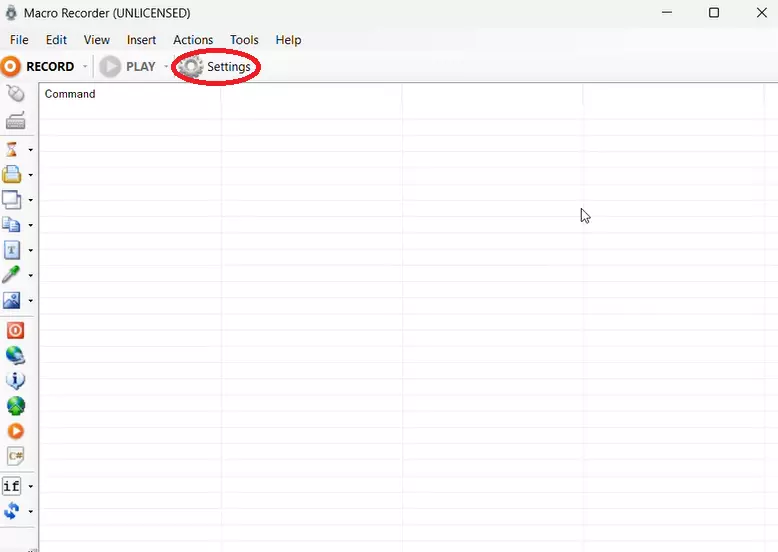Click the orange play macro icon in the sidebar

click(15, 431)
